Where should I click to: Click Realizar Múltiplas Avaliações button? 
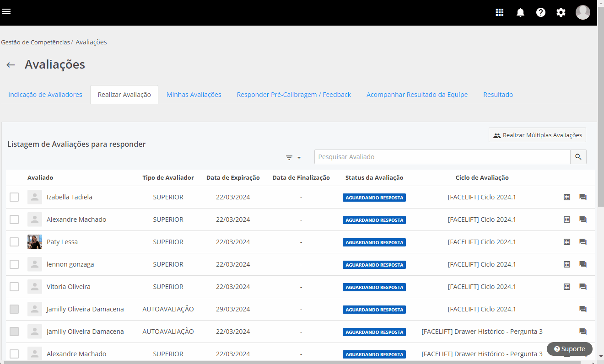click(x=537, y=135)
